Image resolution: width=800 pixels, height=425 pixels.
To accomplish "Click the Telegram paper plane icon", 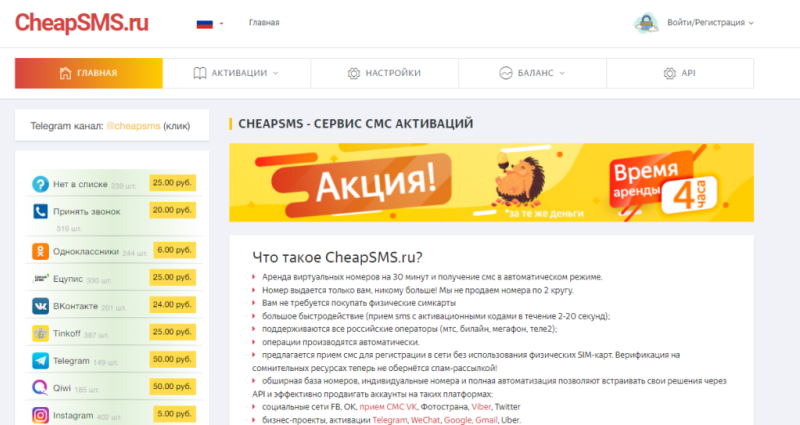I will [x=40, y=361].
